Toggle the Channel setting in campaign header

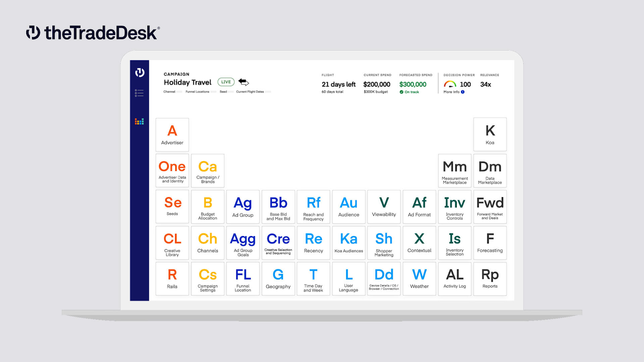(171, 92)
